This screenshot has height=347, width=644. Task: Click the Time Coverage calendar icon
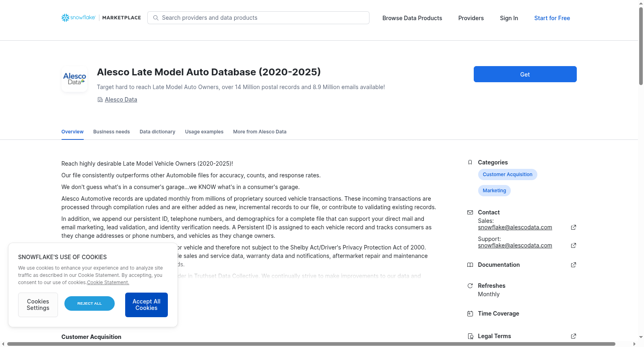[x=470, y=314]
